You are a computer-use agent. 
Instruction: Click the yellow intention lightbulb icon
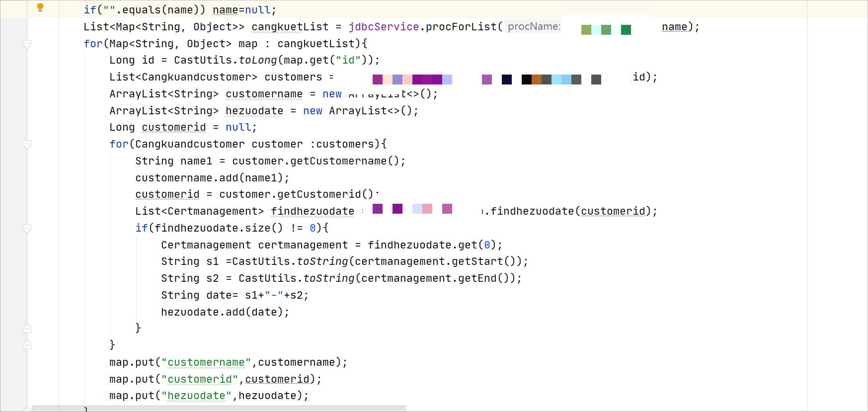41,7
